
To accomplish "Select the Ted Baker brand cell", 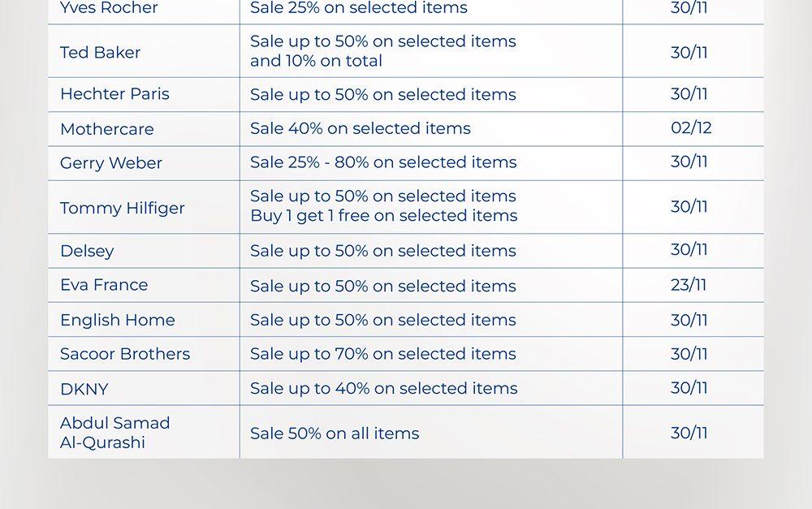I will click(x=100, y=53).
